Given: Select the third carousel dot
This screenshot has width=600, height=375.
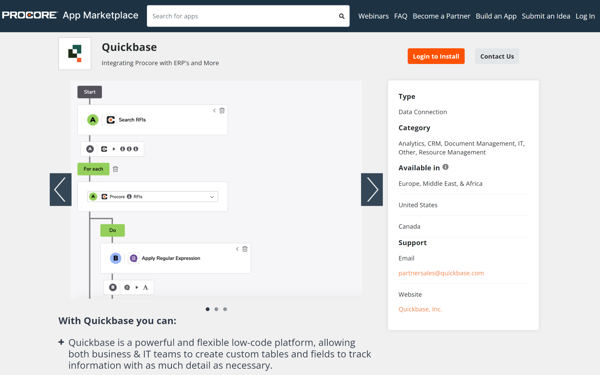Looking at the screenshot, I should (225, 309).
